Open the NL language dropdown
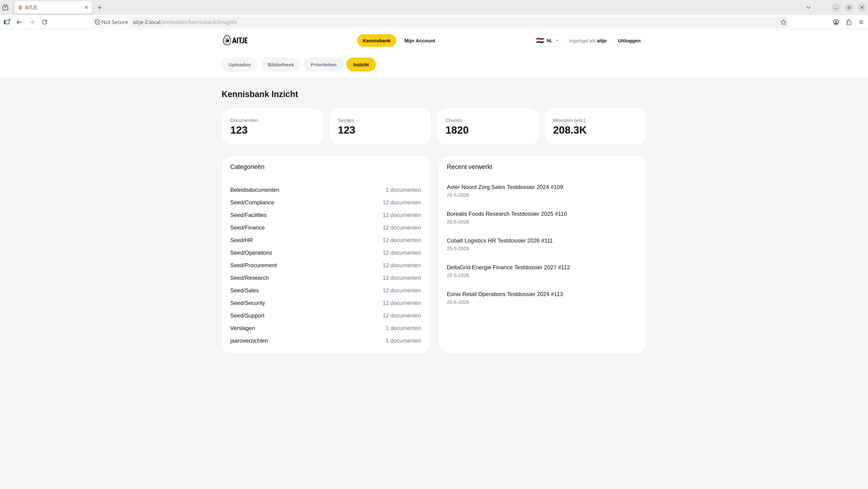 click(548, 41)
